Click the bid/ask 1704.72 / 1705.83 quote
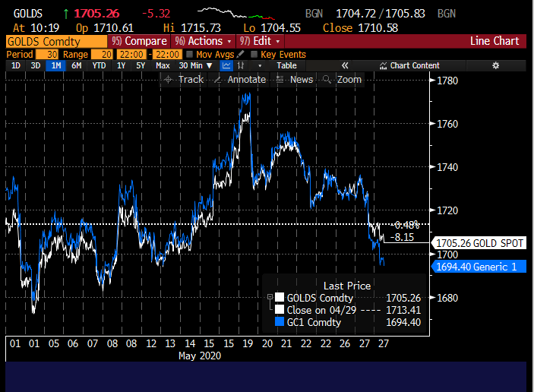534x392 pixels. pos(381,14)
